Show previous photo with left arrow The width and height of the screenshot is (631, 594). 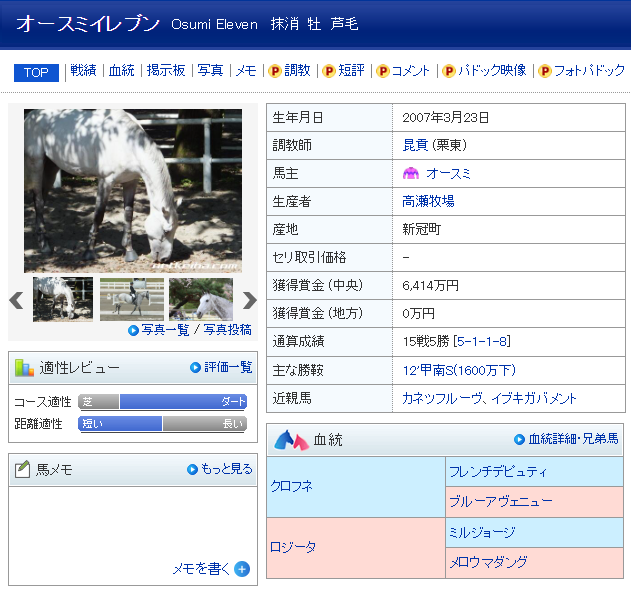click(x=16, y=300)
